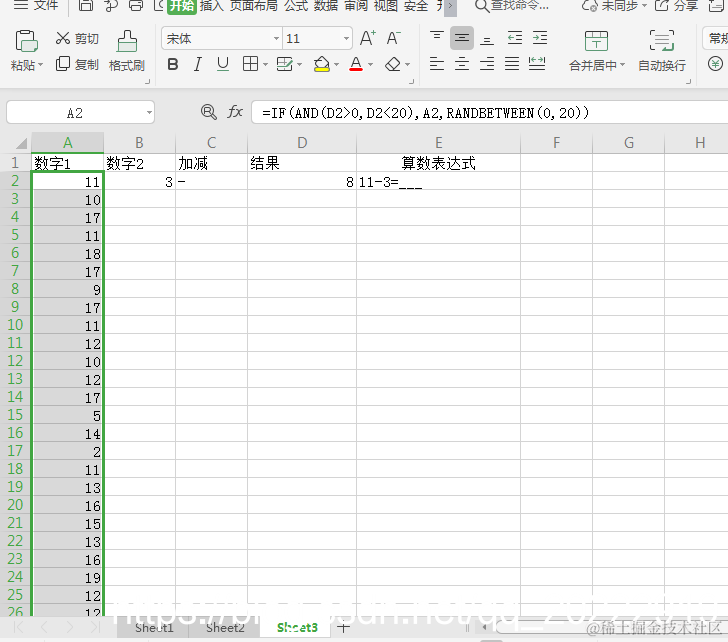Toggle underline formatting
The height and width of the screenshot is (642, 728).
[223, 65]
